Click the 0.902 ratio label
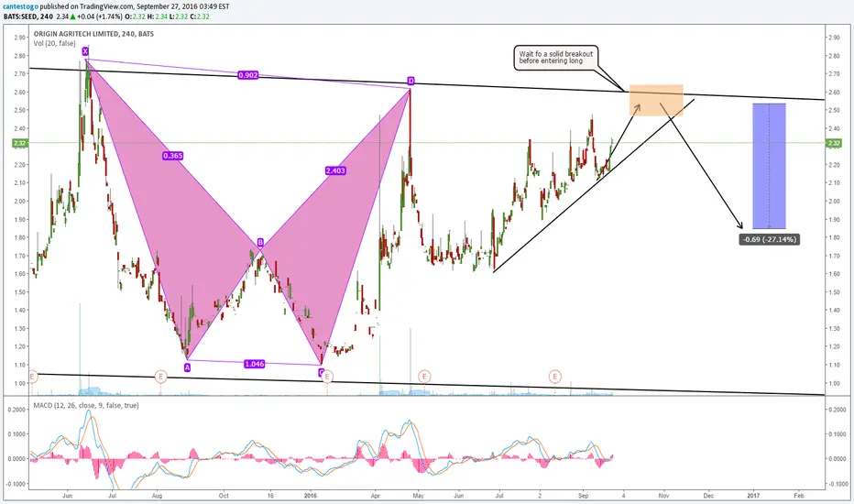Viewport: 854px width, 504px height. (247, 75)
